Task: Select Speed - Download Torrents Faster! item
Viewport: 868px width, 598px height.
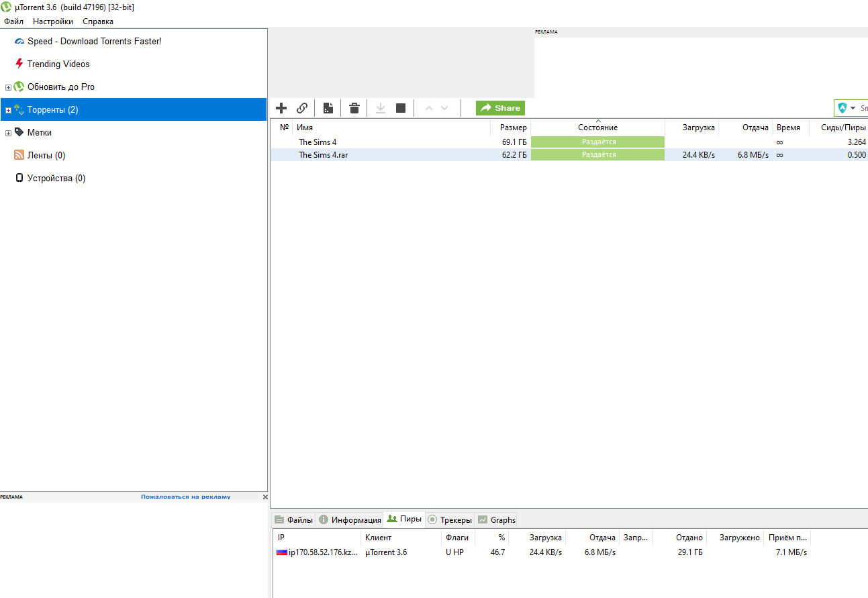Action: (94, 41)
